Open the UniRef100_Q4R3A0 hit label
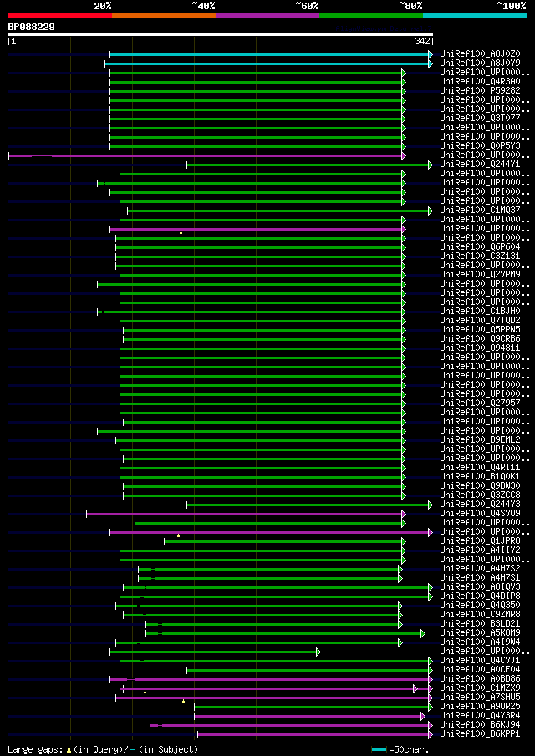Viewport: 535px width, 756px height. tap(480, 82)
